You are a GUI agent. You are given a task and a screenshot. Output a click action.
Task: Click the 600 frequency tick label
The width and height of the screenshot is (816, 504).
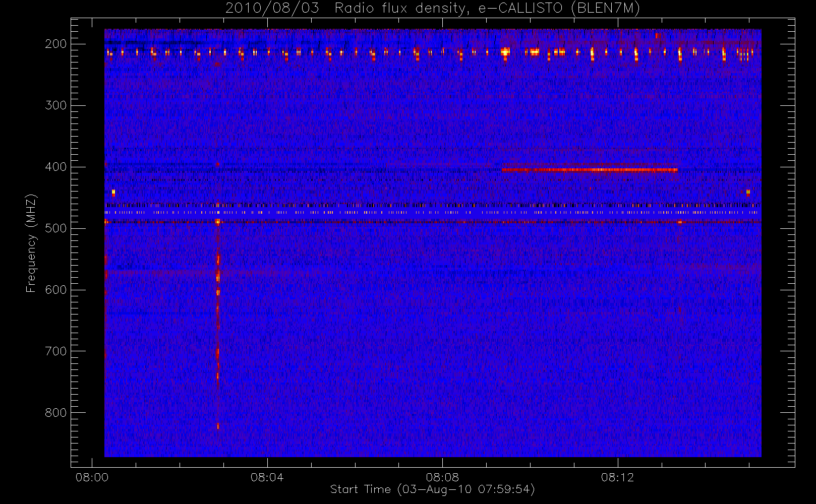pyautogui.click(x=56, y=290)
